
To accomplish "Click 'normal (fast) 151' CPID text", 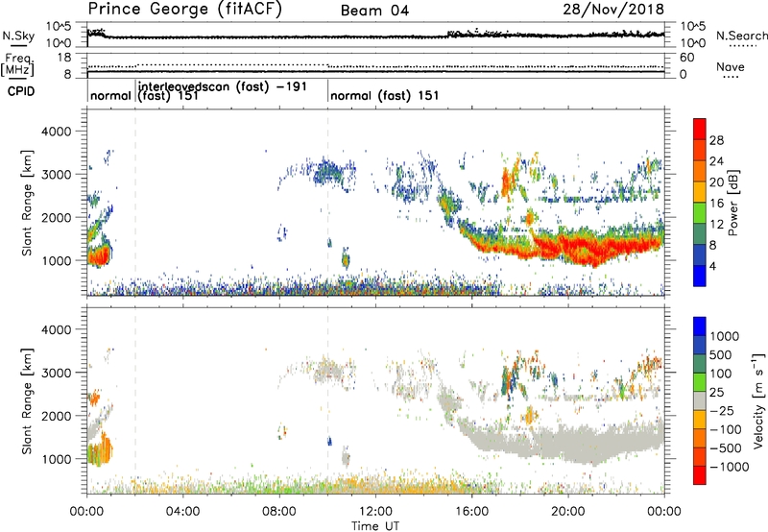I will pyautogui.click(x=385, y=95).
